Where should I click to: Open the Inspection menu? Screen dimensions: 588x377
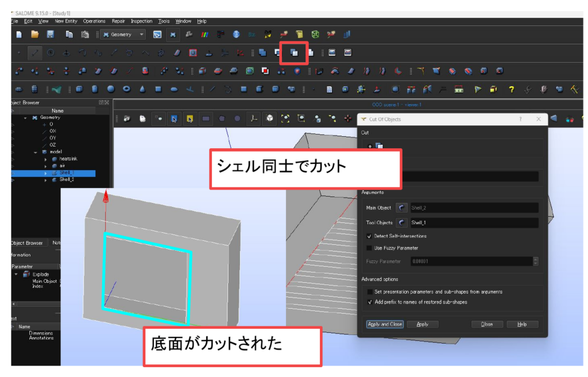point(141,21)
